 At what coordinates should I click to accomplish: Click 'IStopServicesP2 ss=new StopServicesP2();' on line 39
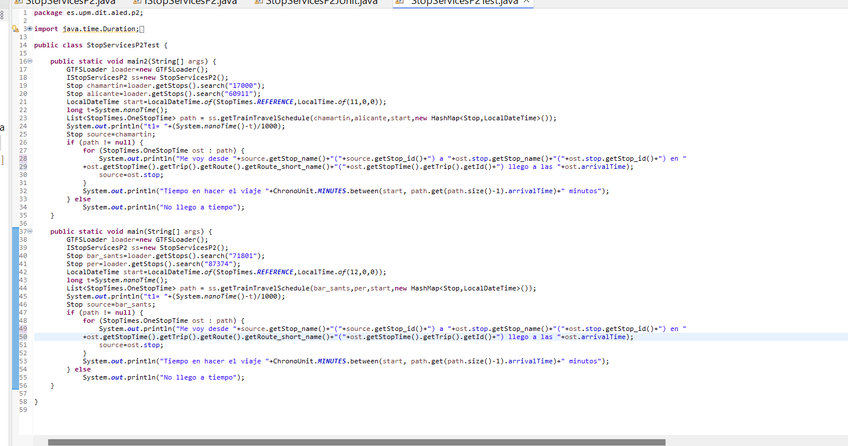point(147,248)
